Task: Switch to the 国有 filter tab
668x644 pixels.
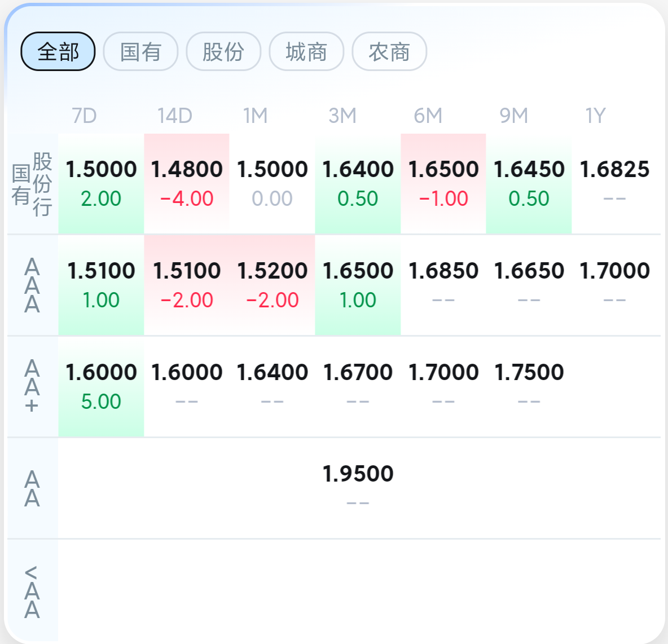Action: (x=140, y=51)
